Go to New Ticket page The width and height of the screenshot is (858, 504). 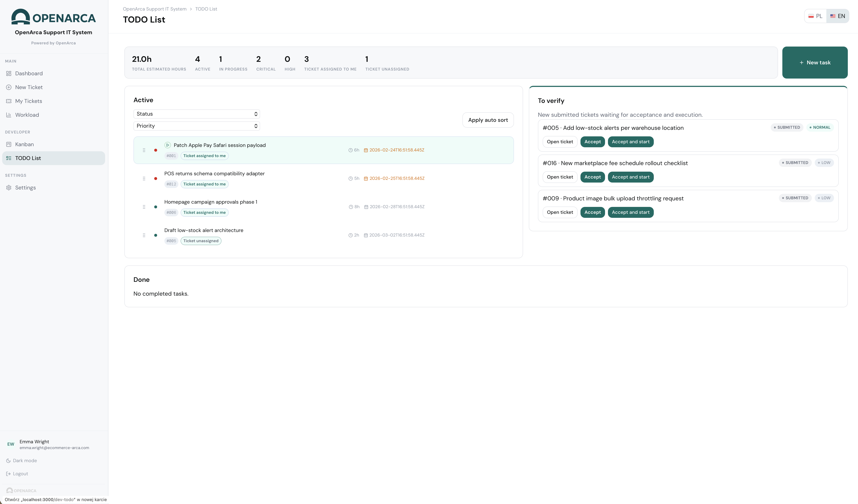point(29,87)
